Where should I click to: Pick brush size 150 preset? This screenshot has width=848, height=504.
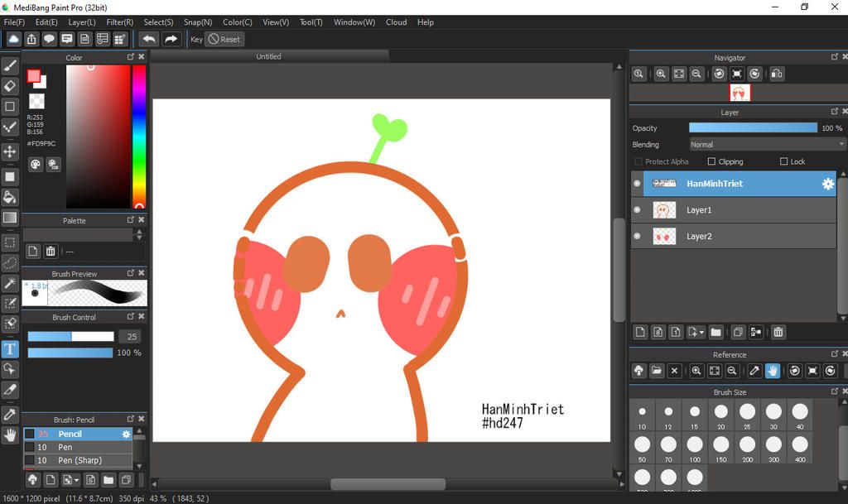coord(721,449)
